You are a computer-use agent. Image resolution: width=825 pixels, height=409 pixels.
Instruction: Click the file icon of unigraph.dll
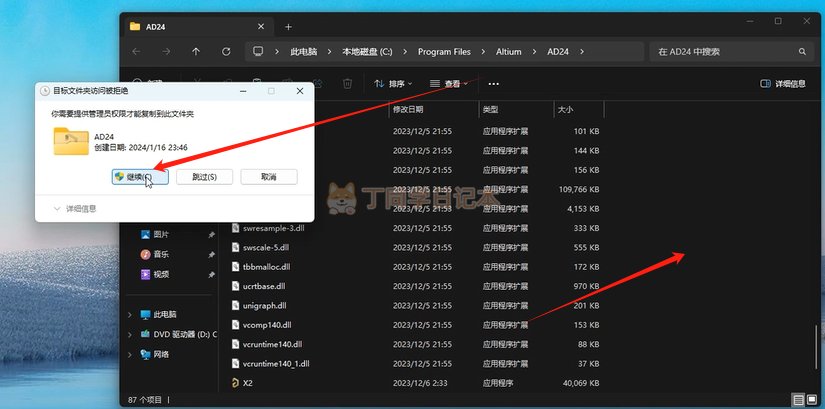(x=235, y=306)
